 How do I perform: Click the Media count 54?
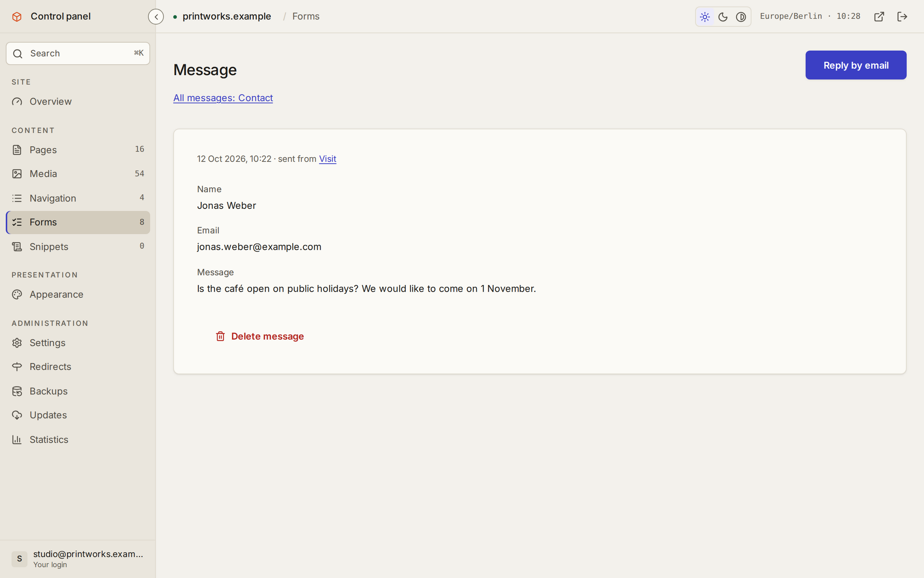coord(139,173)
